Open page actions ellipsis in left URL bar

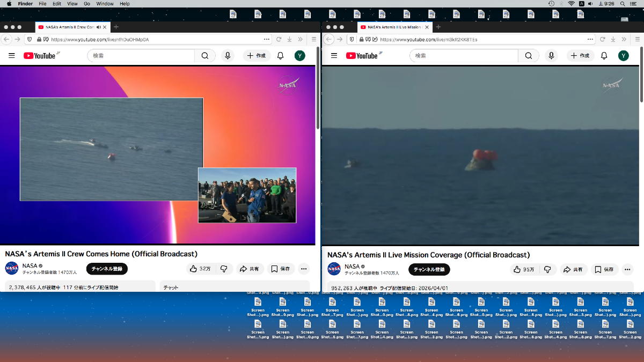click(x=267, y=39)
